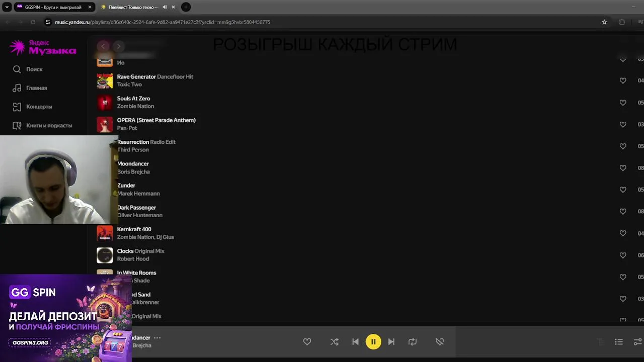Close the Плейлист Только техно tab
Viewport: 644px width, 362px height.
(x=173, y=7)
